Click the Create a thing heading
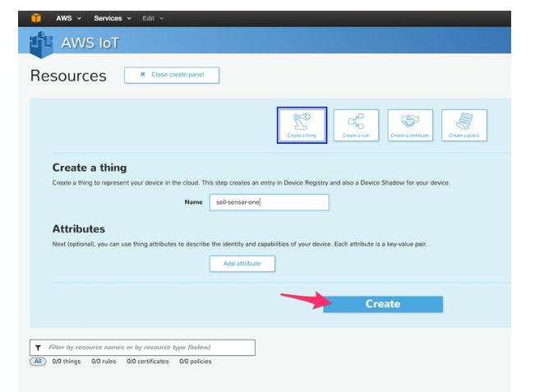 90,168
